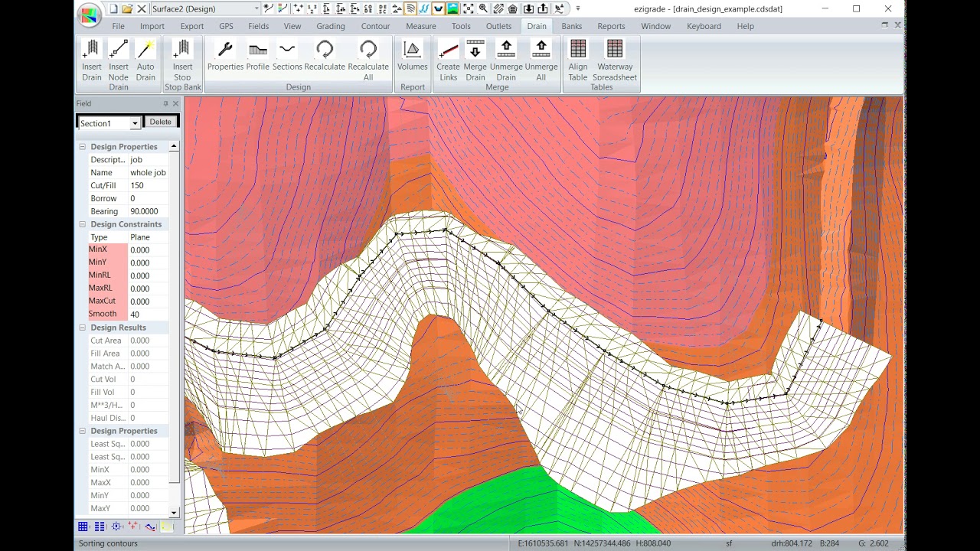980x551 pixels.
Task: Click the profile curve tab at panel bottom
Action: [x=150, y=527]
